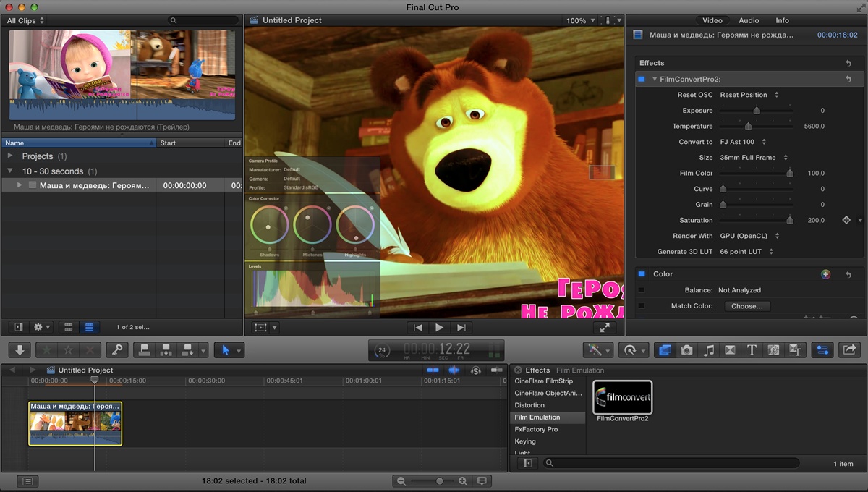Screen dimensions: 868x492
Task: Play viewer in full screen
Action: click(x=605, y=327)
